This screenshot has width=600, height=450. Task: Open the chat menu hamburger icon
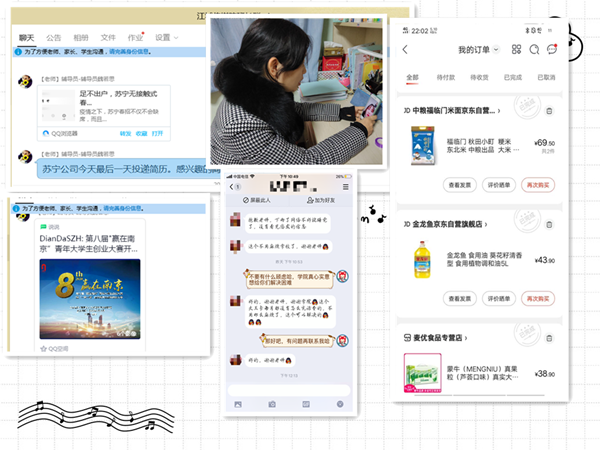pos(344,188)
